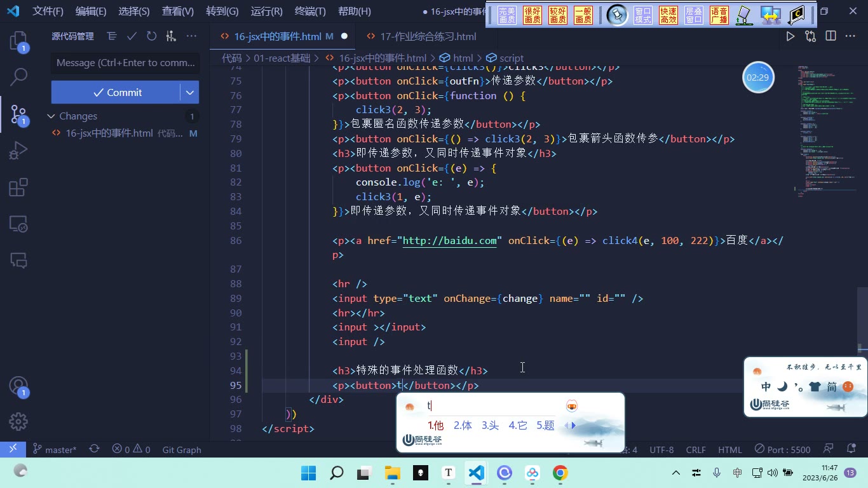
Task: Click Git Graph in status bar
Action: 182,449
